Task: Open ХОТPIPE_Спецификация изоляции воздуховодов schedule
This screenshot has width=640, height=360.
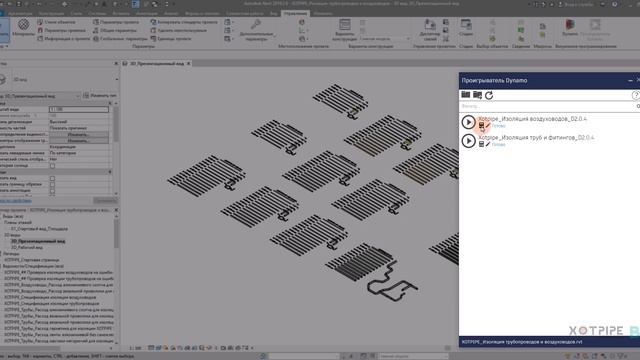Action: tap(50, 297)
